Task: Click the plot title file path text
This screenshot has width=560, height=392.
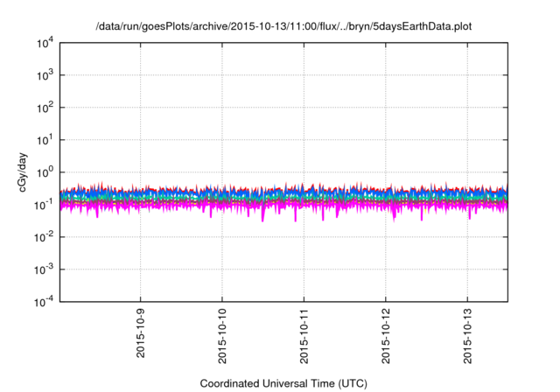Action: pyautogui.click(x=283, y=27)
